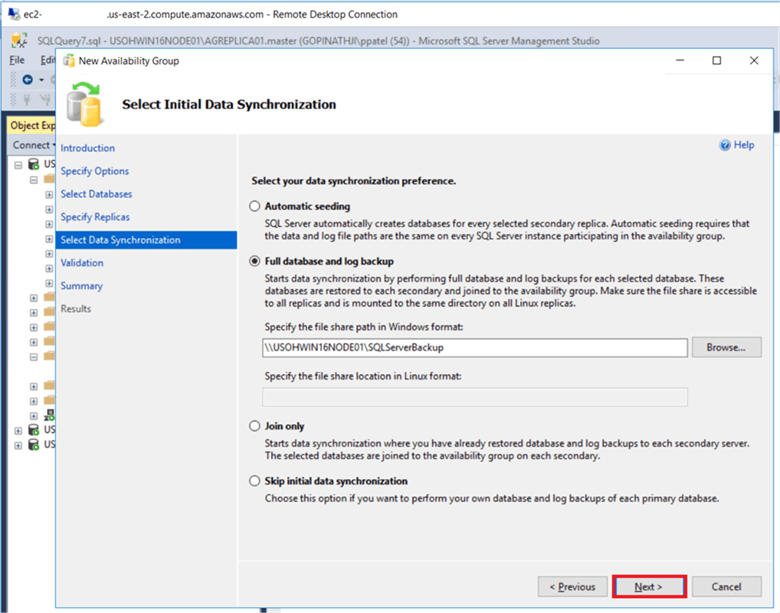Image resolution: width=780 pixels, height=613 pixels.
Task: Click the 'Specify the file share location in Linux format:' label
Action: click(363, 376)
